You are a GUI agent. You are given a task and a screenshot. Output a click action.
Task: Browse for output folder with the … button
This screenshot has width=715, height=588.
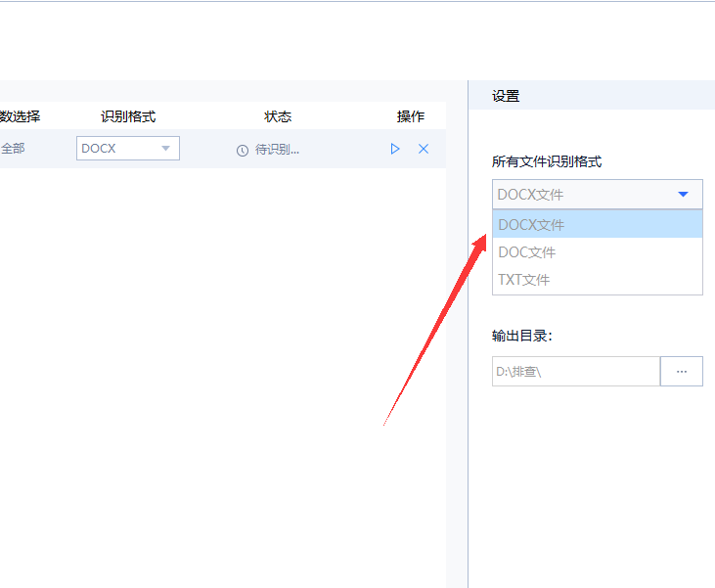coord(682,372)
